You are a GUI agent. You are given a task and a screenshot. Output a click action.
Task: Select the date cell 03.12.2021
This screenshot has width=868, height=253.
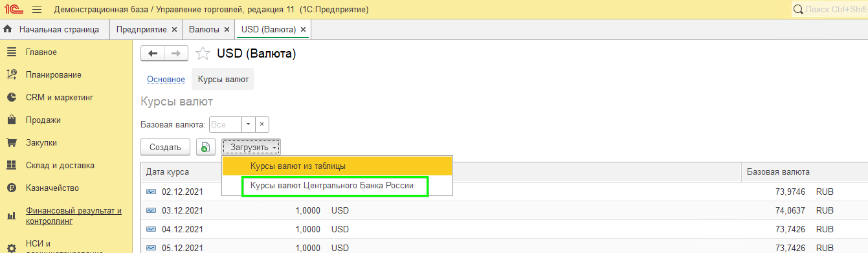[x=183, y=211]
